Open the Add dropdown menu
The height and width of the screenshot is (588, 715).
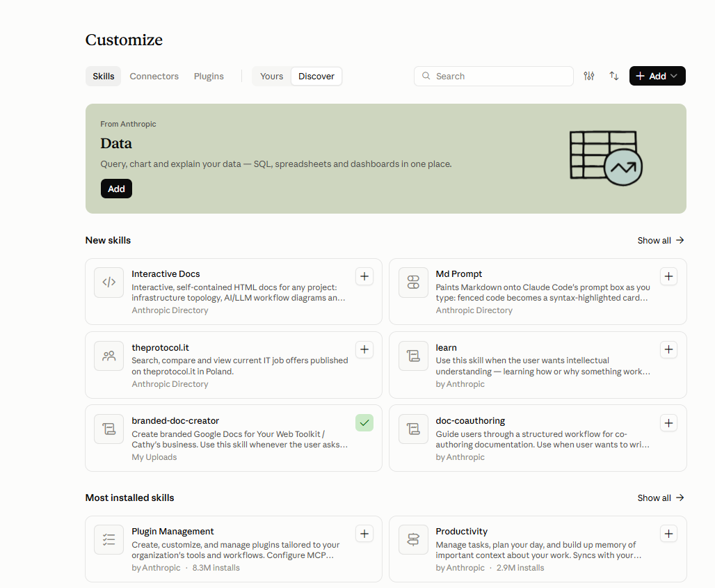[657, 76]
